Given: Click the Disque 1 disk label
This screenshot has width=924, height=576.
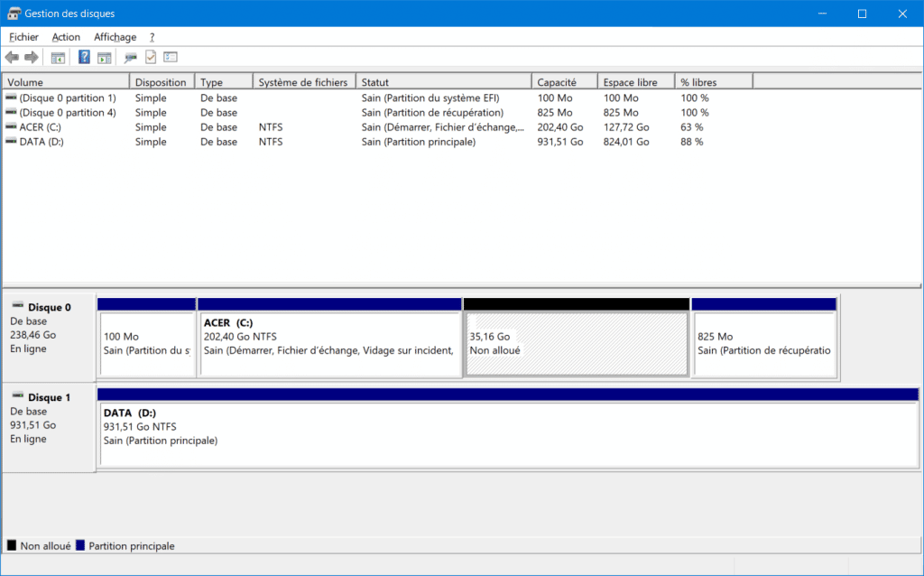Looking at the screenshot, I should (49, 397).
